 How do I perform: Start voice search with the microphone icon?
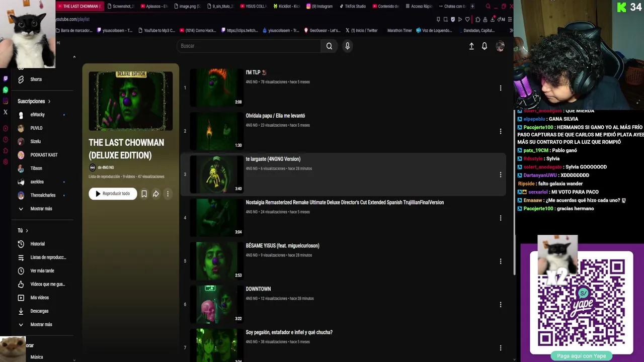(347, 46)
